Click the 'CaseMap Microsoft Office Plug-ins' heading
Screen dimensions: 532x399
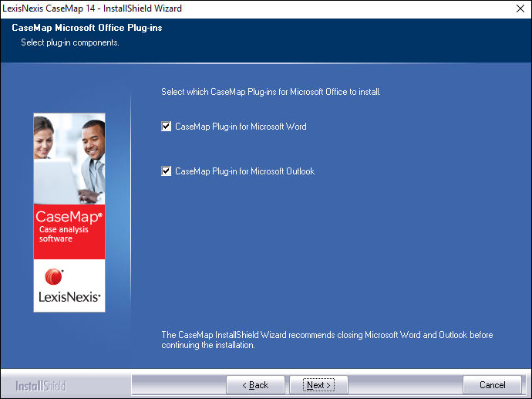pos(87,28)
